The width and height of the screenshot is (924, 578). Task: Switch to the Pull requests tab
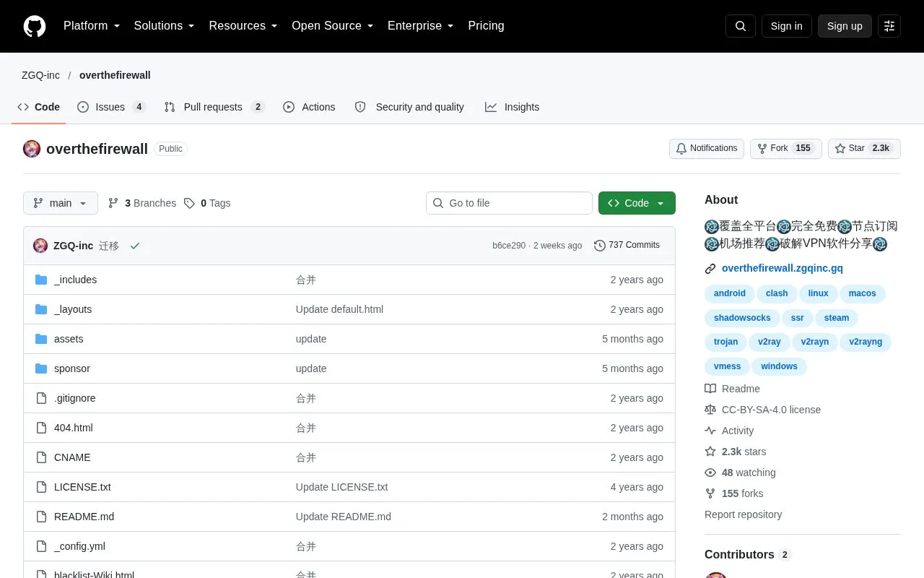[214, 107]
